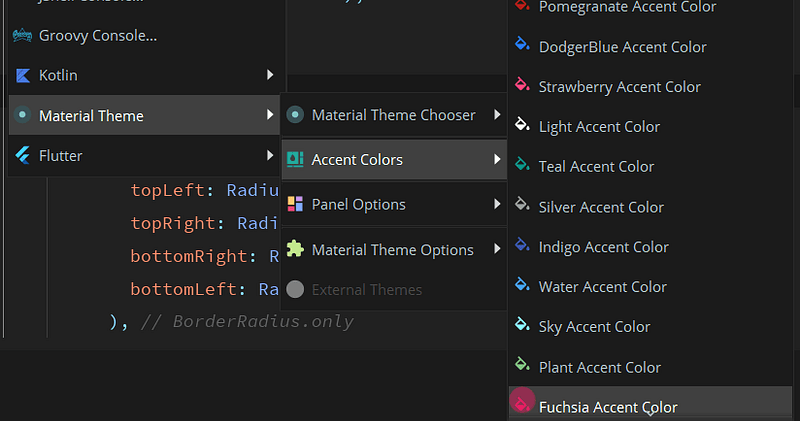Click the Indigo paint bucket icon
Image resolution: width=800 pixels, height=421 pixels.
point(522,244)
